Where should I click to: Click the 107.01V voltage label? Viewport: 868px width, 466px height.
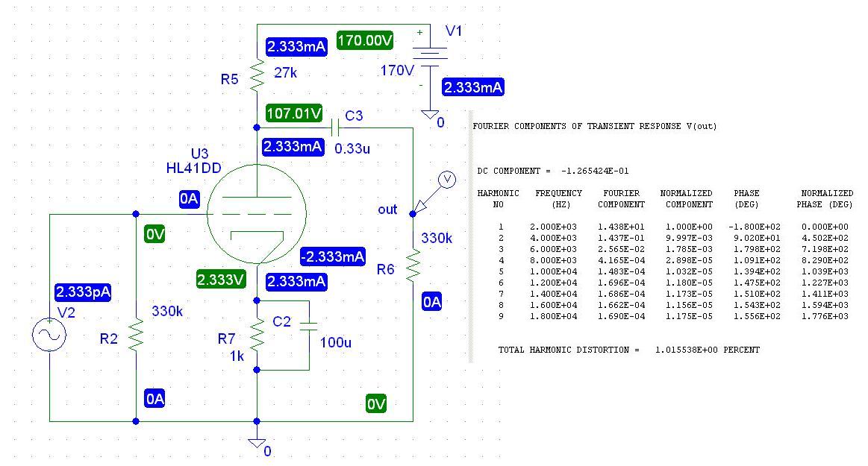click(294, 113)
